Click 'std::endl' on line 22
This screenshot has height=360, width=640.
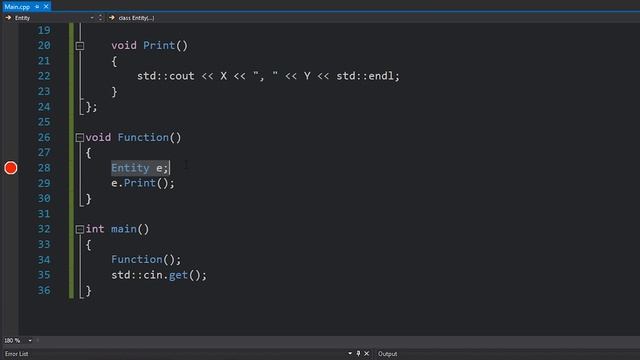[x=365, y=76]
